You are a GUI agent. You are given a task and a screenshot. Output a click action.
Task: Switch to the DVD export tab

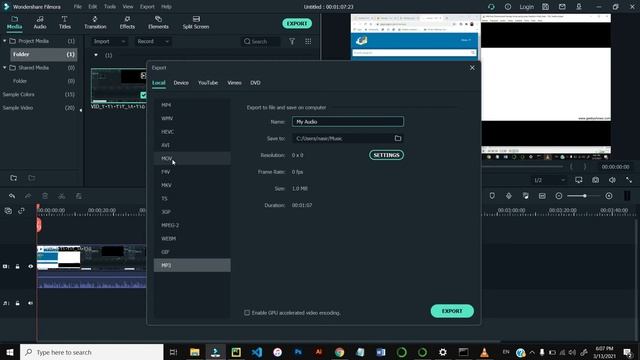tap(256, 82)
